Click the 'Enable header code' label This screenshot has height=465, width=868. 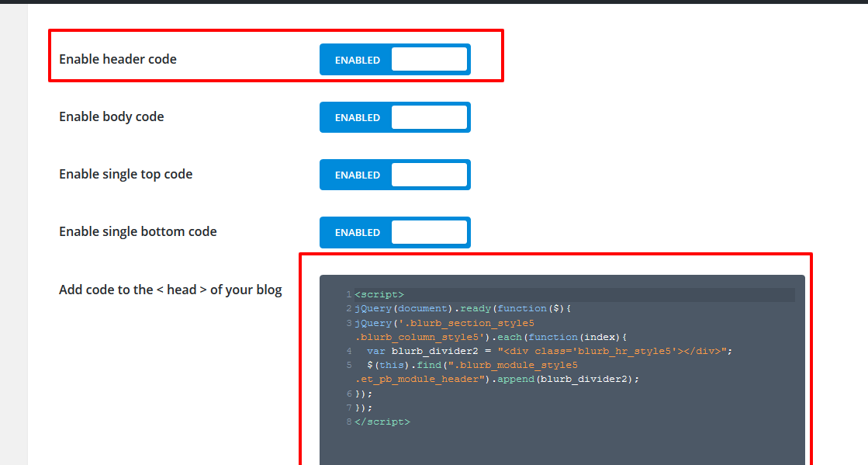click(118, 59)
